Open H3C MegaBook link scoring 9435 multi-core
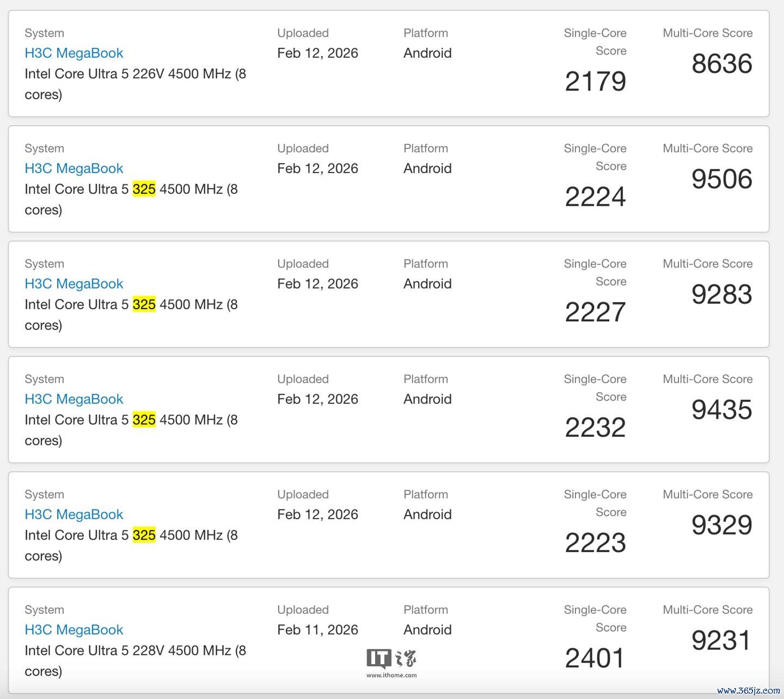This screenshot has width=784, height=699. click(74, 399)
